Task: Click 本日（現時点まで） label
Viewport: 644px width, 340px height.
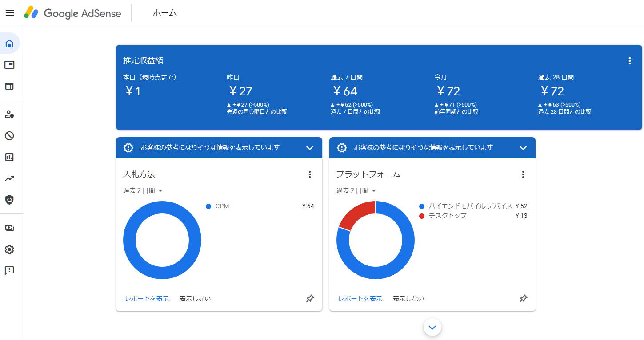Action: (150, 77)
